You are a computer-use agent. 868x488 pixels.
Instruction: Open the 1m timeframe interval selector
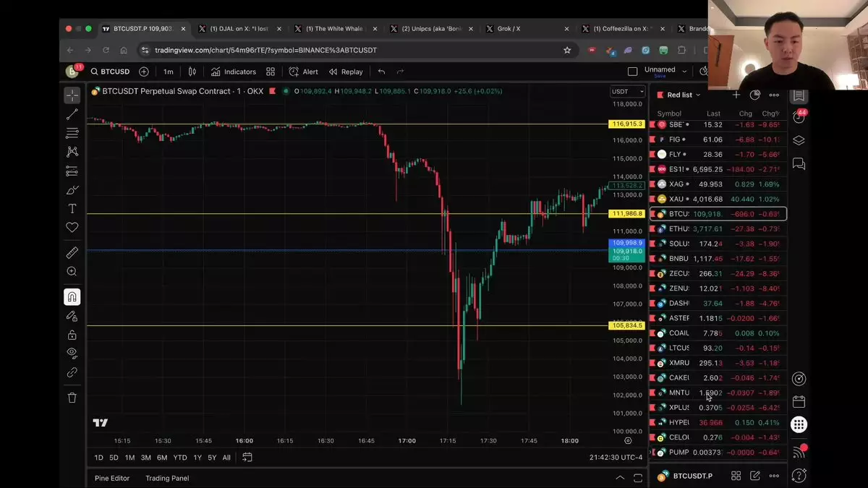(x=168, y=72)
